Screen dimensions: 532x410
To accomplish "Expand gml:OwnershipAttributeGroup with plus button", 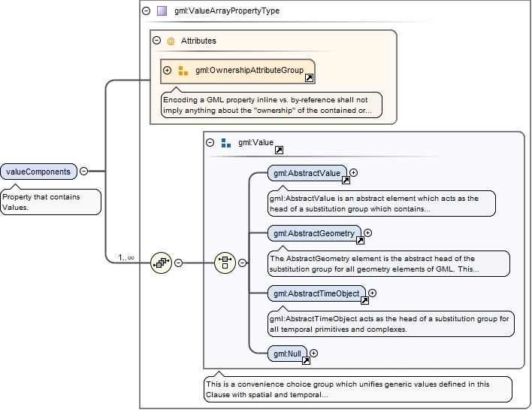I will tap(168, 71).
